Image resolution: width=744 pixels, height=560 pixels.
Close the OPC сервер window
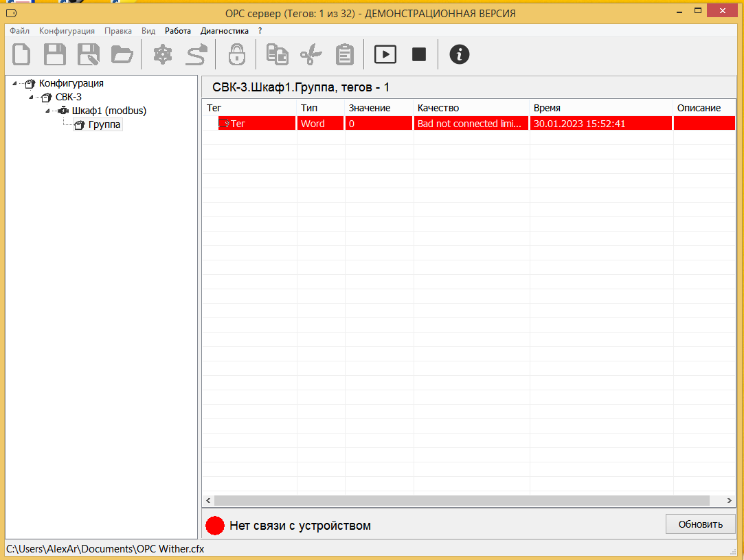pos(723,10)
